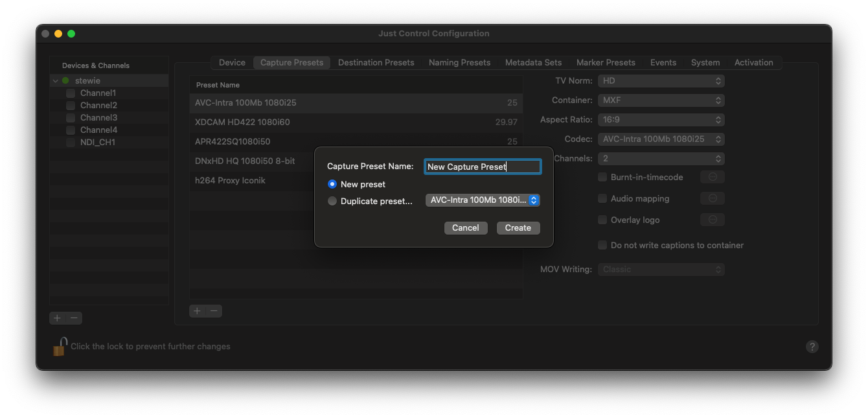Select the APR422SQ1080i50 preset row
The image size is (868, 418).
point(356,141)
